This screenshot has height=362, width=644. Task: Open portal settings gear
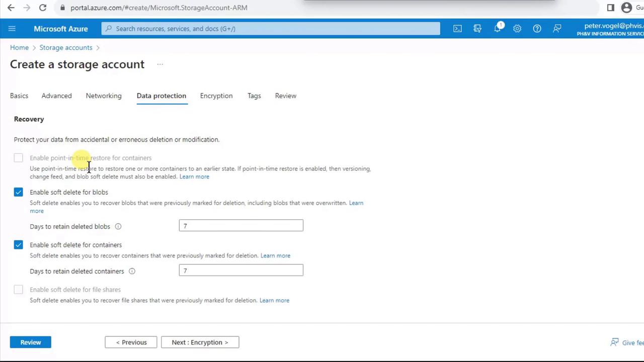pyautogui.click(x=517, y=29)
